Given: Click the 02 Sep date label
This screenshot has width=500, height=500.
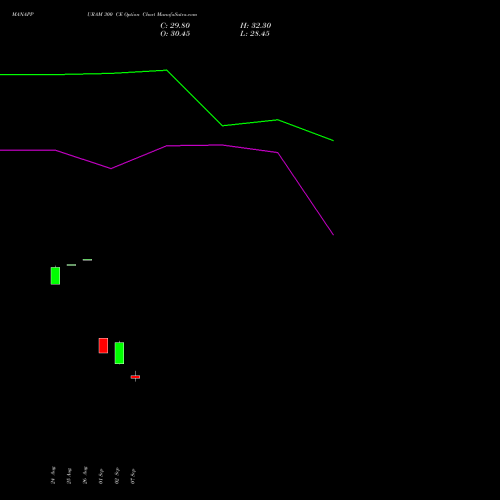Looking at the screenshot, I should tap(117, 476).
